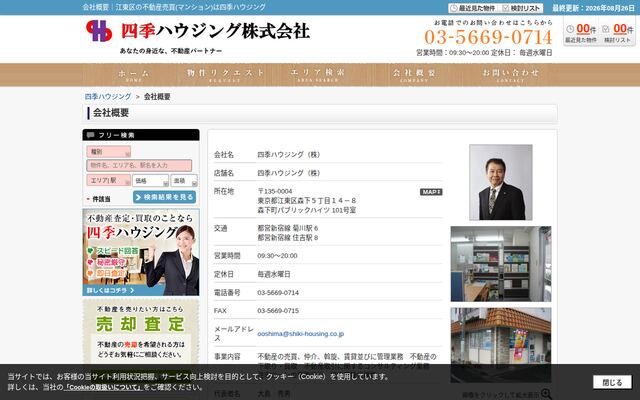Click the MAP button beside address
Screen dimensions: 640x400
coord(431,192)
